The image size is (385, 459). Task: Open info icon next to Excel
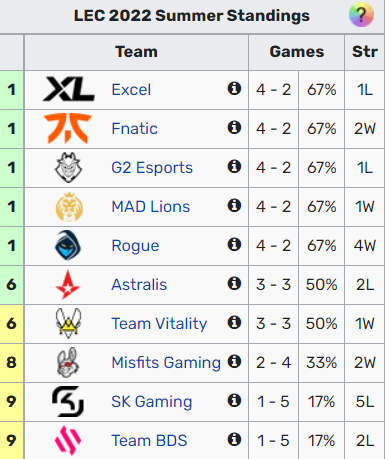click(234, 88)
